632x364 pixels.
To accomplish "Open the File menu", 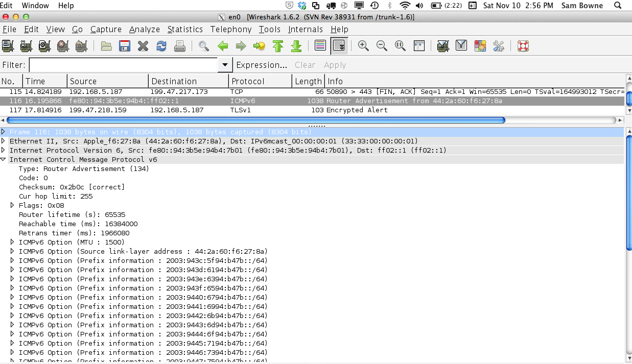I will pos(9,30).
